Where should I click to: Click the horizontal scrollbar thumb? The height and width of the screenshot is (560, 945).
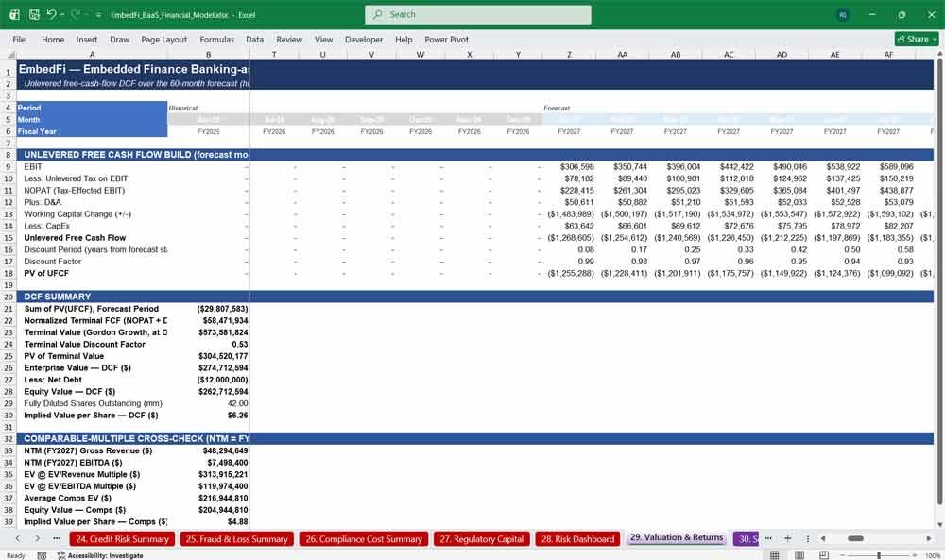pos(855,538)
